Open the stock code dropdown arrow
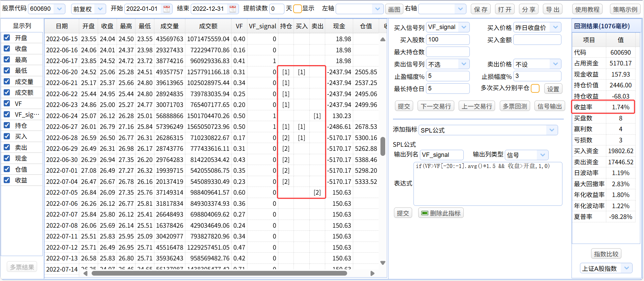The height and width of the screenshot is (281, 644). (59, 9)
